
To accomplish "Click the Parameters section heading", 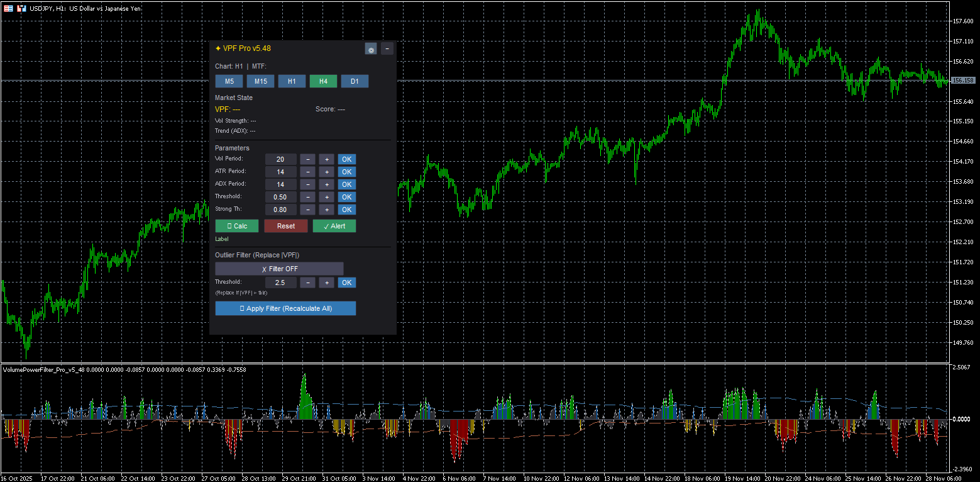I will click(x=232, y=148).
